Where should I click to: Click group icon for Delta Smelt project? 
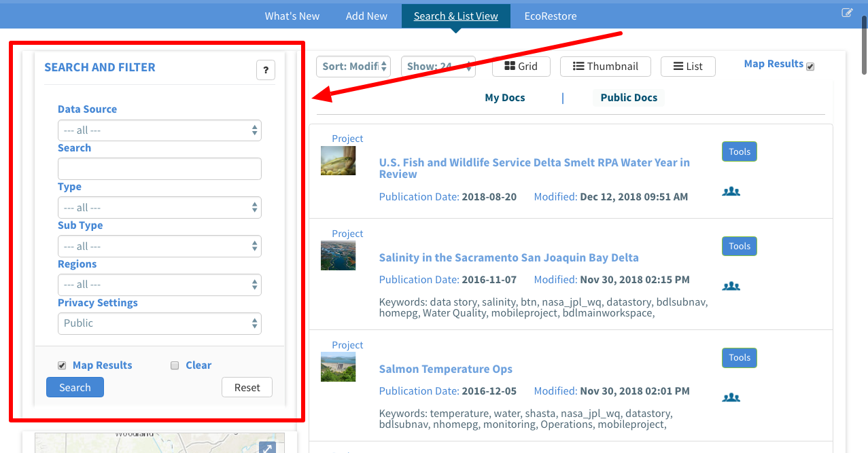[x=731, y=192]
